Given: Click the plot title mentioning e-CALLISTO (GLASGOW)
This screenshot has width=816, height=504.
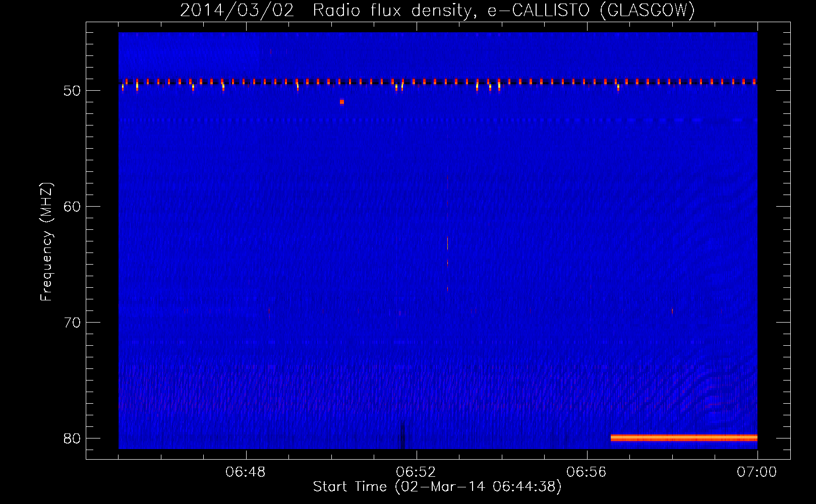Looking at the screenshot, I should tap(437, 10).
